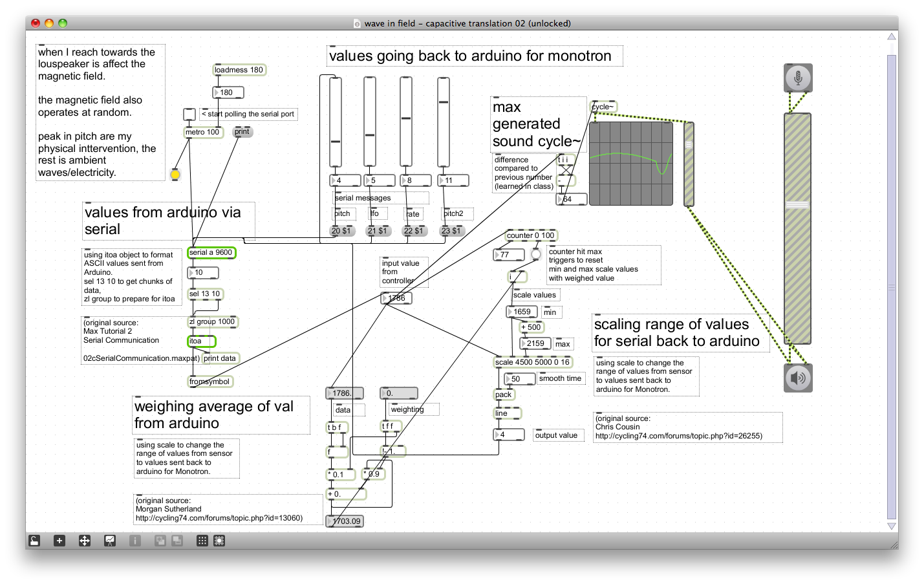Viewport: 924px width, 582px height.
Task: Click the show grid icon
Action: [x=202, y=541]
